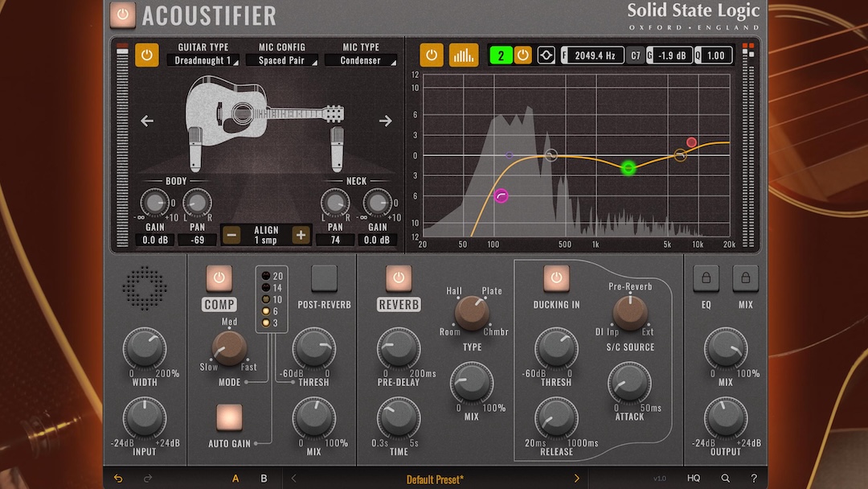Click the next preset arrow beside Default Preset

[x=576, y=478]
